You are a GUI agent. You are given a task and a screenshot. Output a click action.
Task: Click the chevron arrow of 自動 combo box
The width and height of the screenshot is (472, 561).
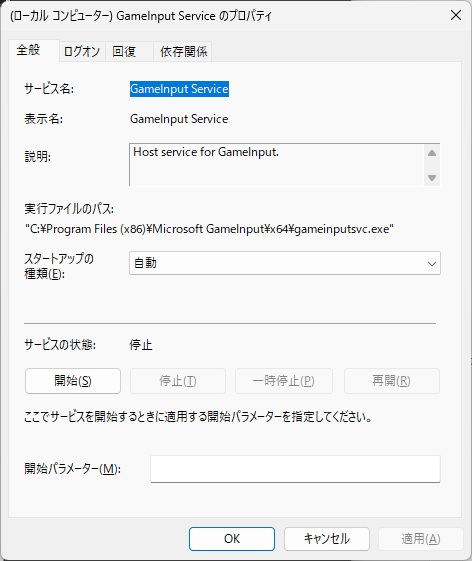(432, 264)
